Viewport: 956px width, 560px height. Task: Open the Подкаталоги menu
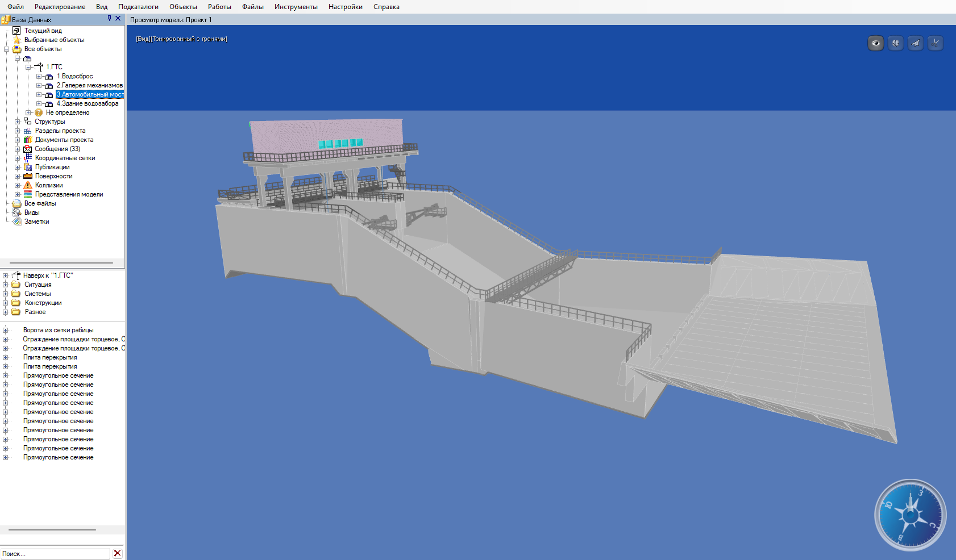[x=138, y=7]
